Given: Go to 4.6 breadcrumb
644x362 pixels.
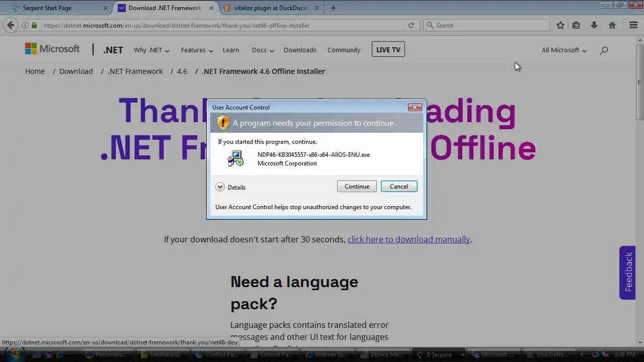Looking at the screenshot, I should tap(182, 71).
